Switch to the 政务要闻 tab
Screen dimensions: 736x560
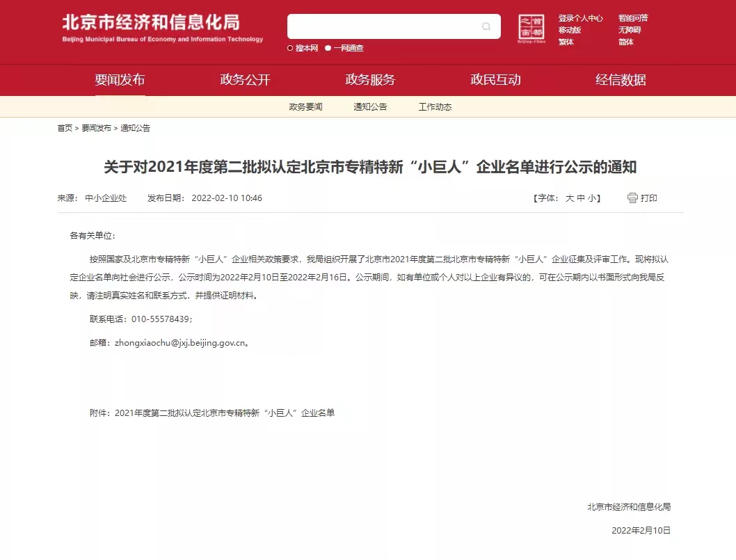pos(306,106)
